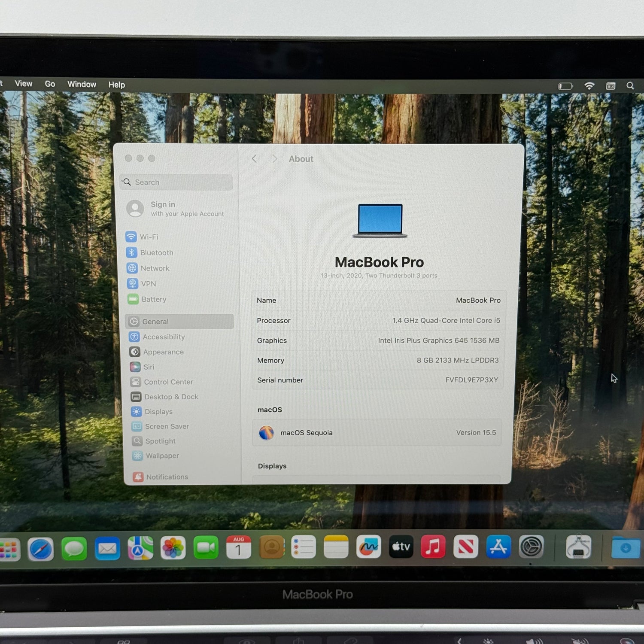Click the battery status icon in menu bar
This screenshot has width=644, height=644.
[x=565, y=86]
